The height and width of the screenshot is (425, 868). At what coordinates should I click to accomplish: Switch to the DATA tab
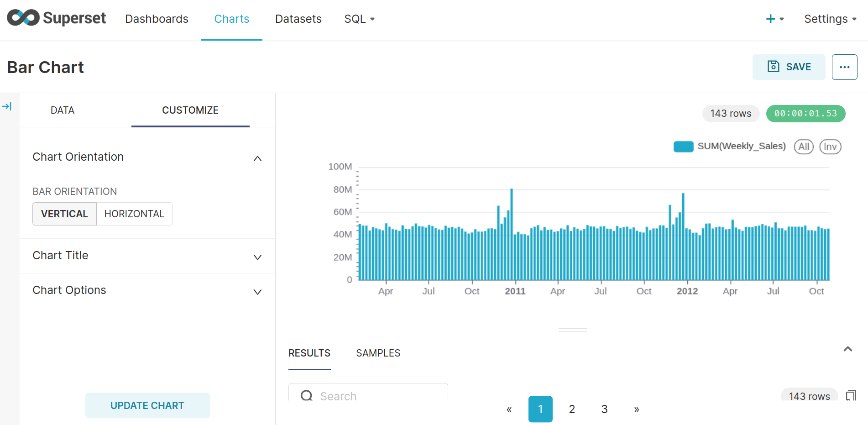point(63,110)
